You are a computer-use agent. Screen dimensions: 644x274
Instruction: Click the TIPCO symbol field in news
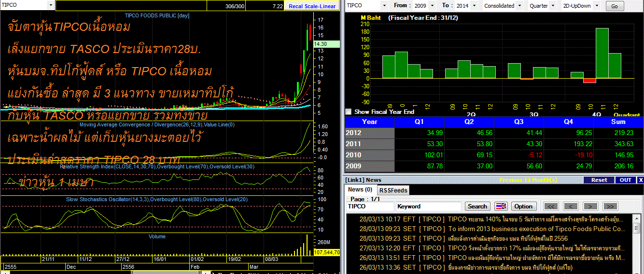pyautogui.click(x=370, y=206)
